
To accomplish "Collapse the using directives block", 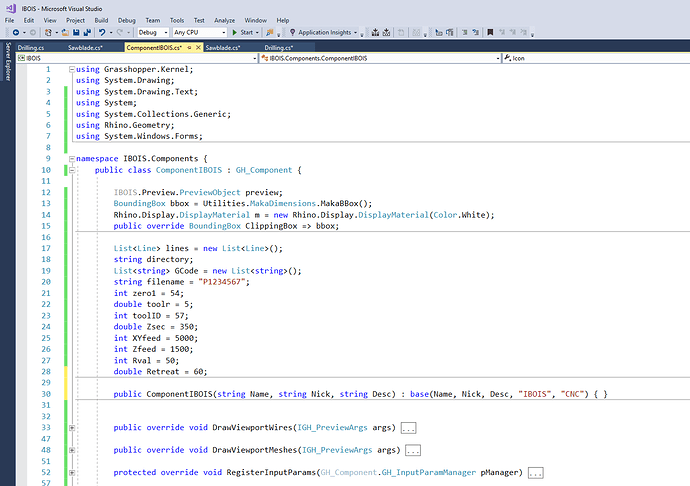I will 71,69.
